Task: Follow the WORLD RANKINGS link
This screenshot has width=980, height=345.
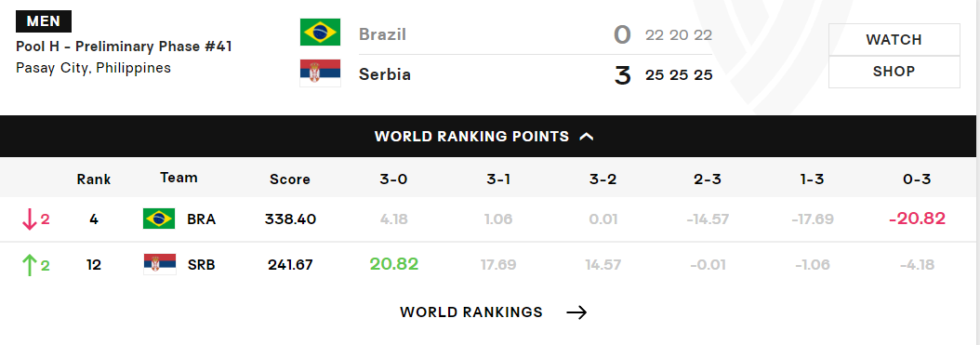Action: [x=471, y=312]
